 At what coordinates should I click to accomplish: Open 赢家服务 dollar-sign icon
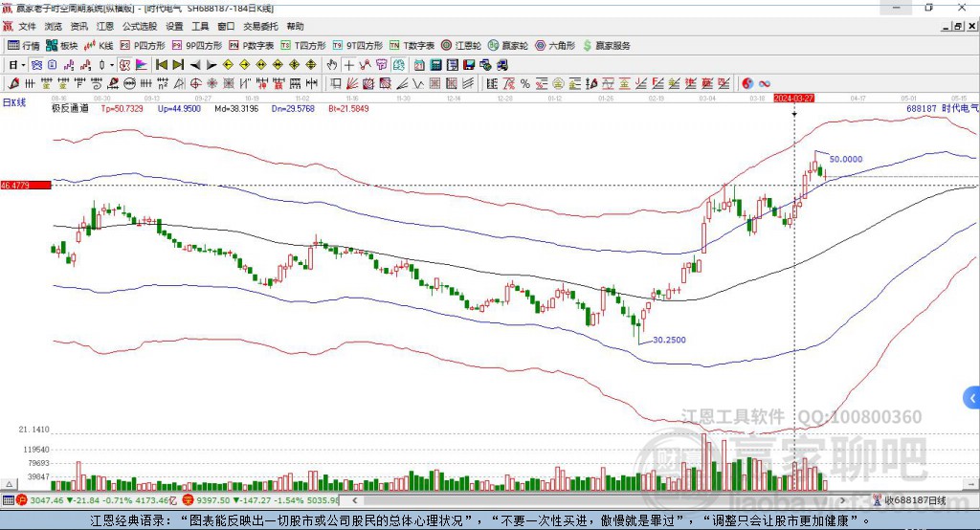tap(606, 46)
